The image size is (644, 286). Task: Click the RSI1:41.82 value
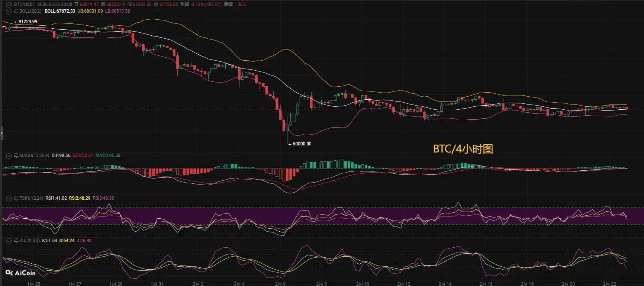56,198
